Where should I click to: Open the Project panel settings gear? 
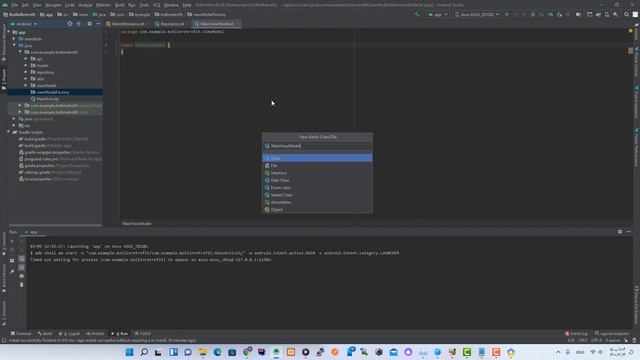pos(89,24)
